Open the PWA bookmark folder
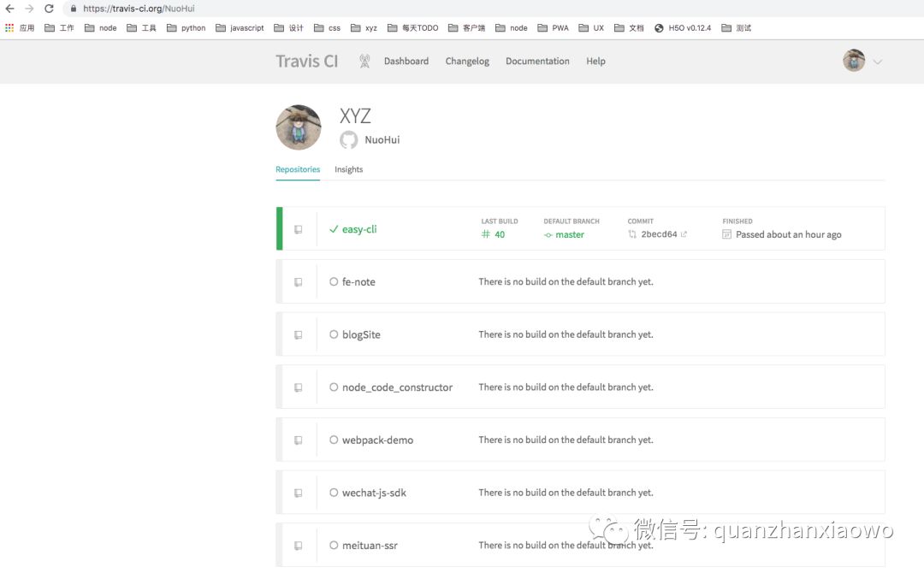 pos(554,27)
